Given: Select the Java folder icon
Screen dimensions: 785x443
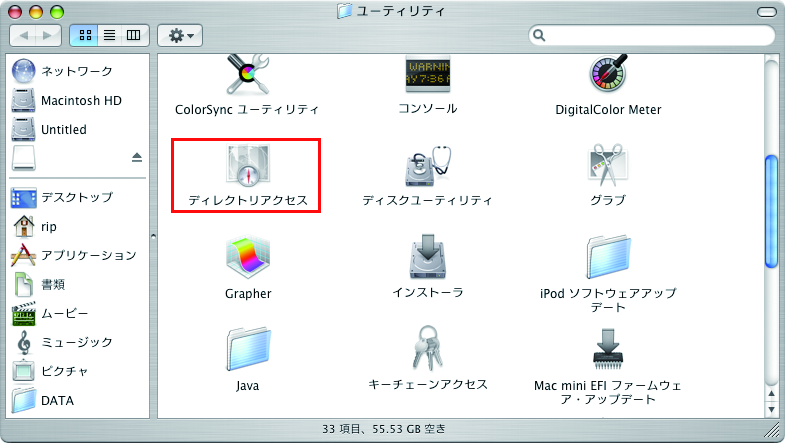Looking at the screenshot, I should pyautogui.click(x=248, y=349).
